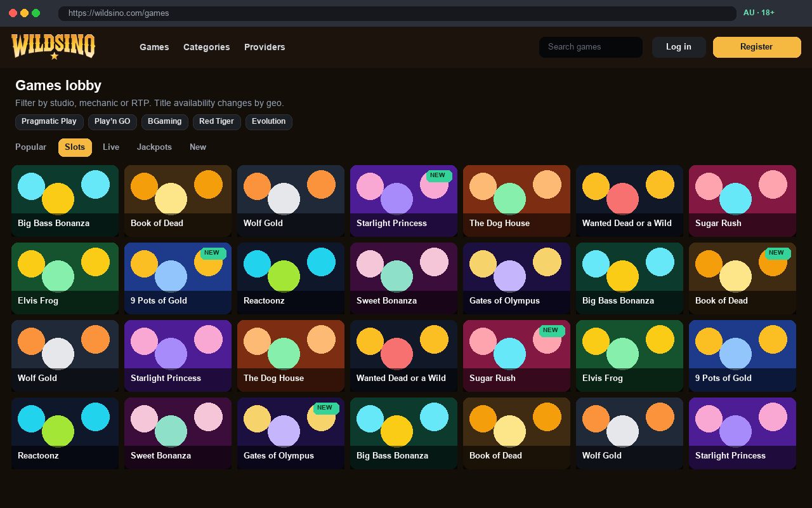
Task: Open Wanted Dead or a Wild in third row
Action: point(403,356)
